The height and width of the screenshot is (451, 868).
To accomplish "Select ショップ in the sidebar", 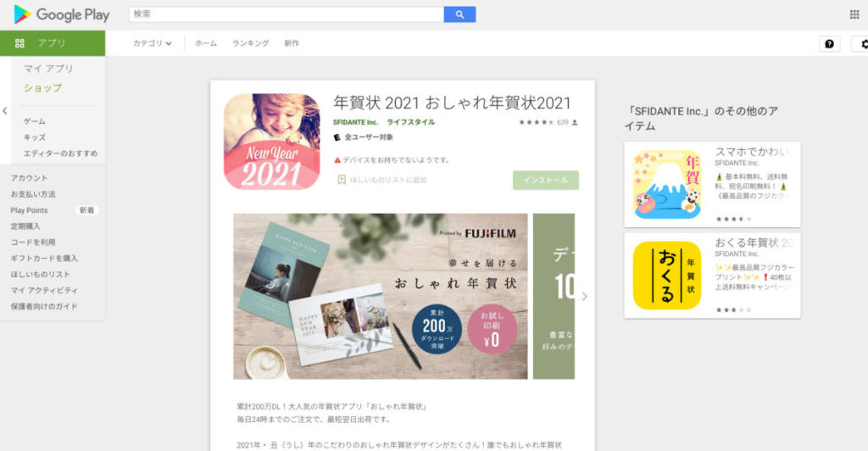I will (42, 88).
